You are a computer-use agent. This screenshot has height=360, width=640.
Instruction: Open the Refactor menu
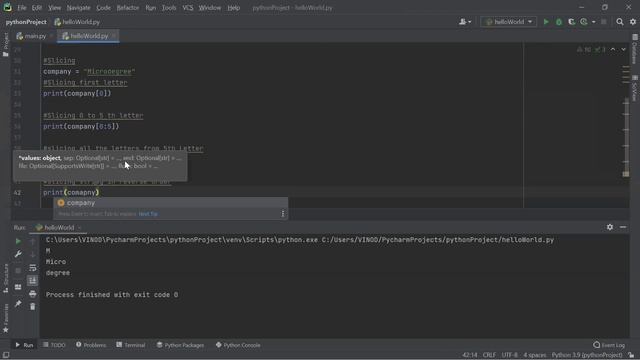coord(128,8)
